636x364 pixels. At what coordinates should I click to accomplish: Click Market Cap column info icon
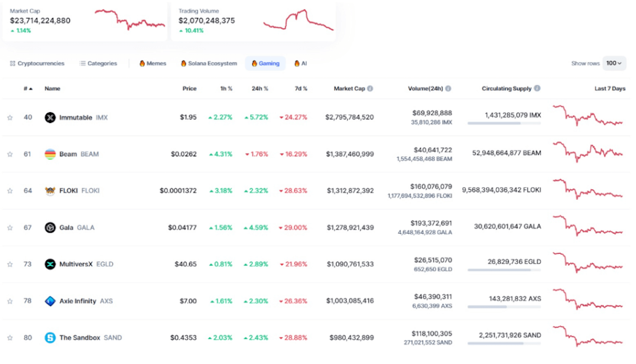click(370, 88)
